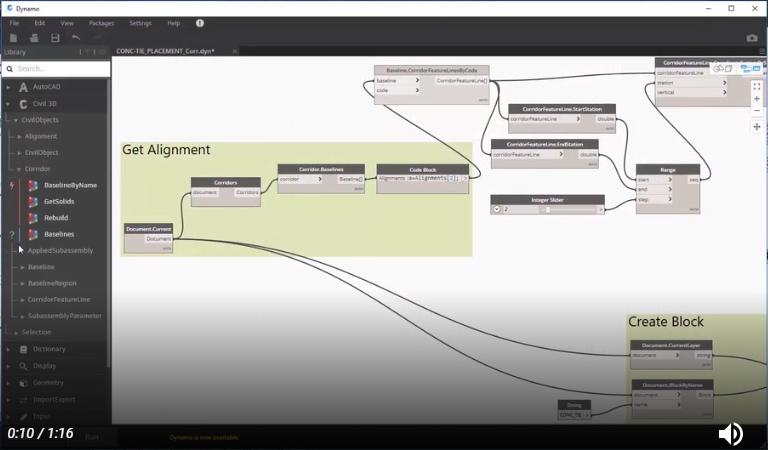The image size is (768, 450).
Task: Switch to the 3D background preview
Action: 722,69
